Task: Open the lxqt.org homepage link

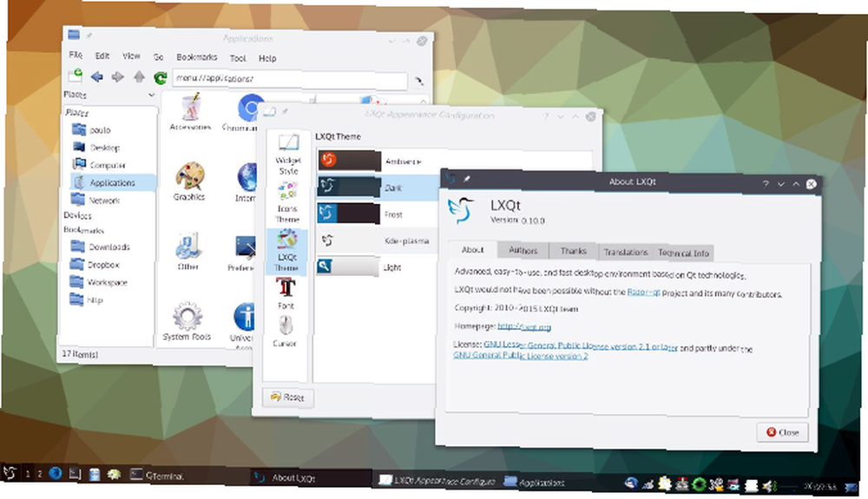Action: [524, 326]
